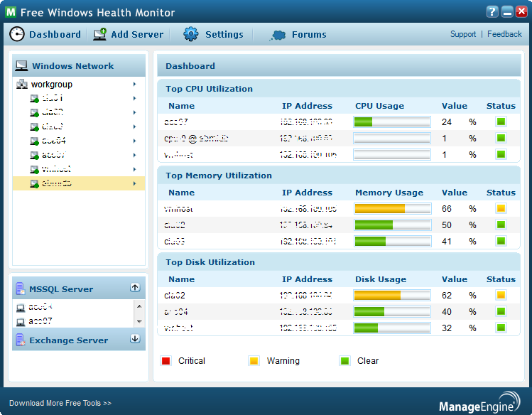Screen dimensions: 532x415
Task: Click the Add Server computer icon
Action: click(100, 34)
